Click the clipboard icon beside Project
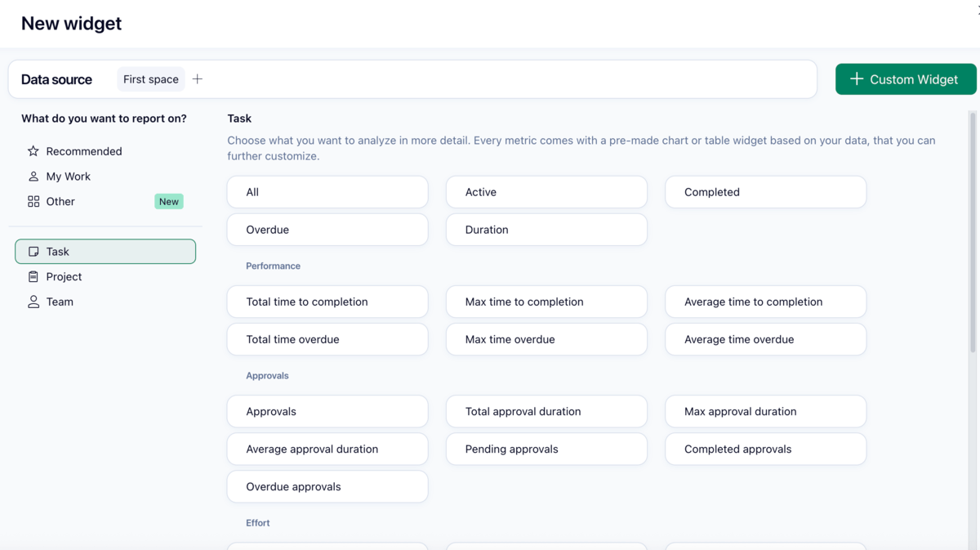Image resolution: width=980 pixels, height=550 pixels. pos(33,277)
